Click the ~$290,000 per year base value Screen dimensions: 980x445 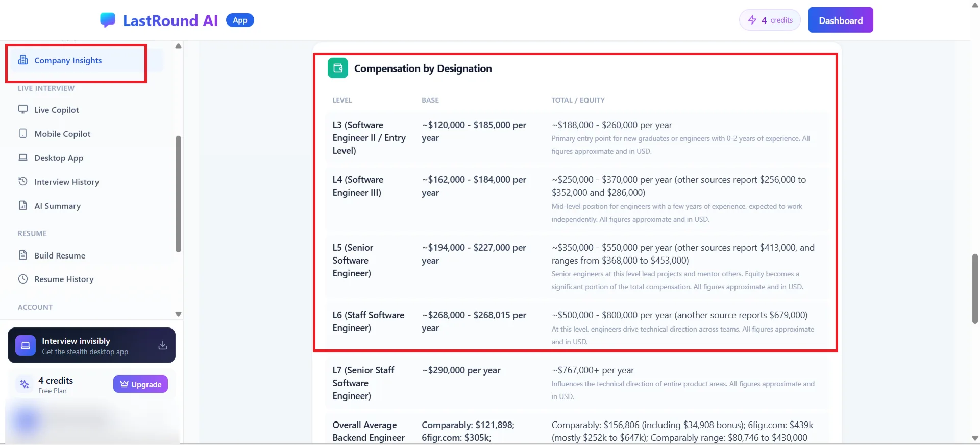coord(461,370)
